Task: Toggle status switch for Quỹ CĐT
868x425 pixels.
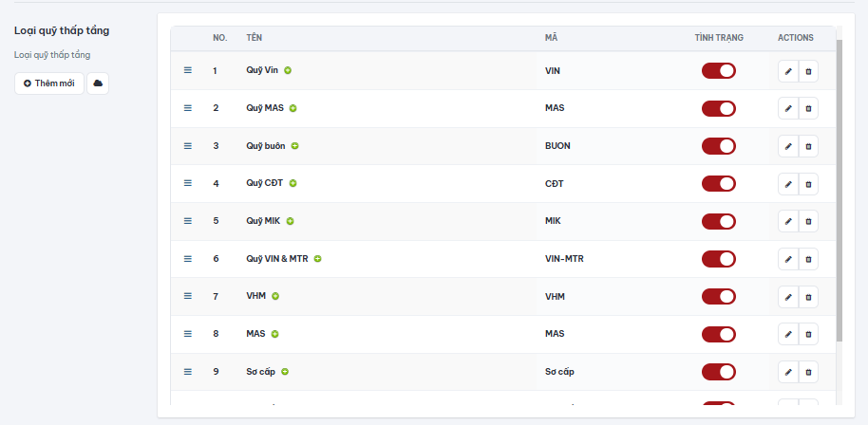Action: click(719, 183)
